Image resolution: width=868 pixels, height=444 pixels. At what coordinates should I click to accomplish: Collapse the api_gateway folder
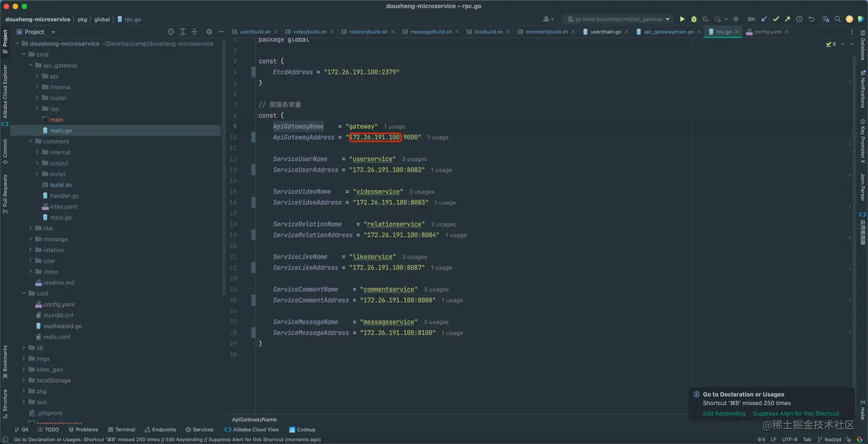31,65
